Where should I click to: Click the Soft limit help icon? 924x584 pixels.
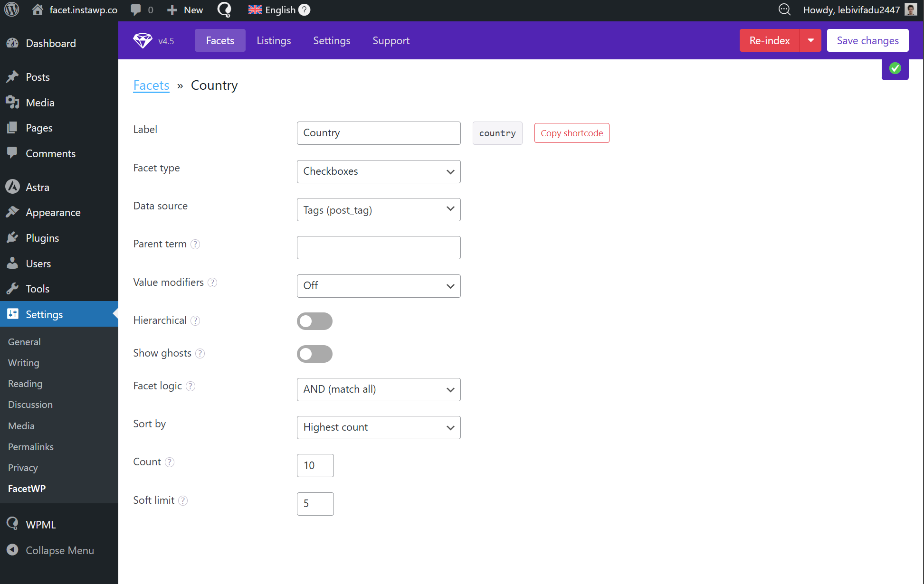tap(183, 500)
